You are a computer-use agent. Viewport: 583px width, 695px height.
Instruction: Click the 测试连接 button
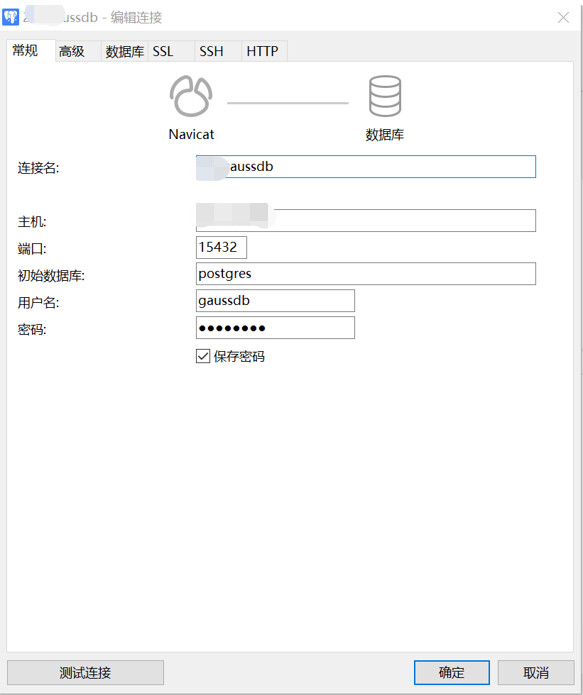click(86, 672)
